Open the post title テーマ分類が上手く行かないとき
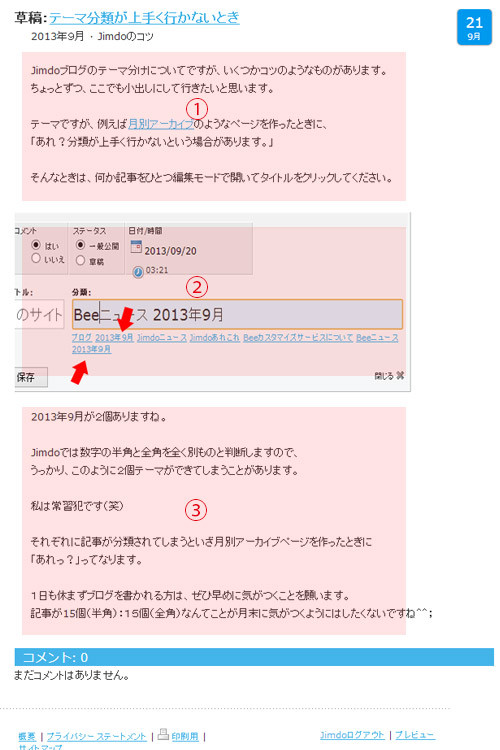 144,18
